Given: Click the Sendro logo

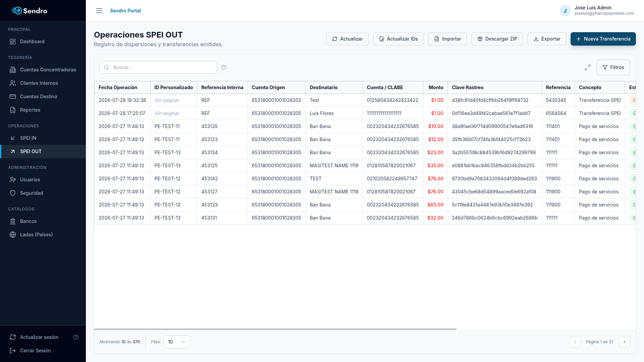Looking at the screenshot, I should click(x=30, y=11).
